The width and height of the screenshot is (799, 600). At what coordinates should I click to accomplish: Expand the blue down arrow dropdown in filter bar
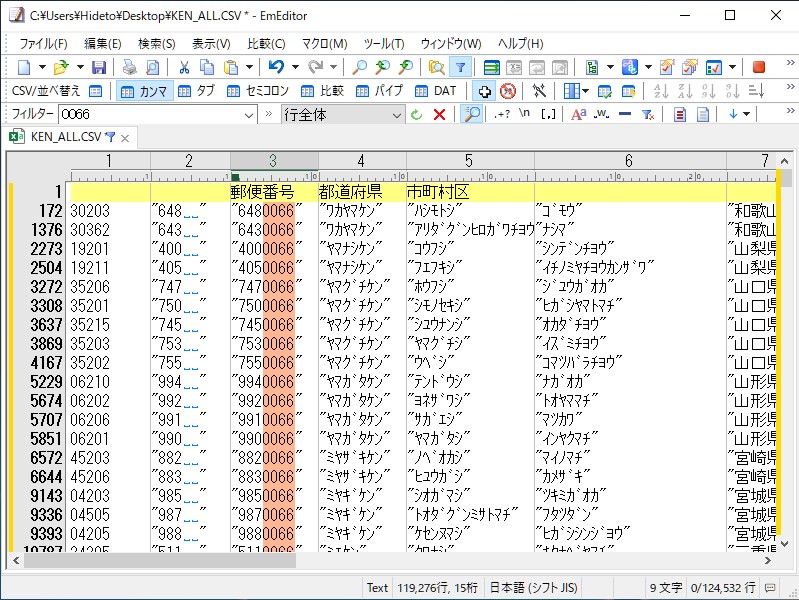[x=747, y=115]
